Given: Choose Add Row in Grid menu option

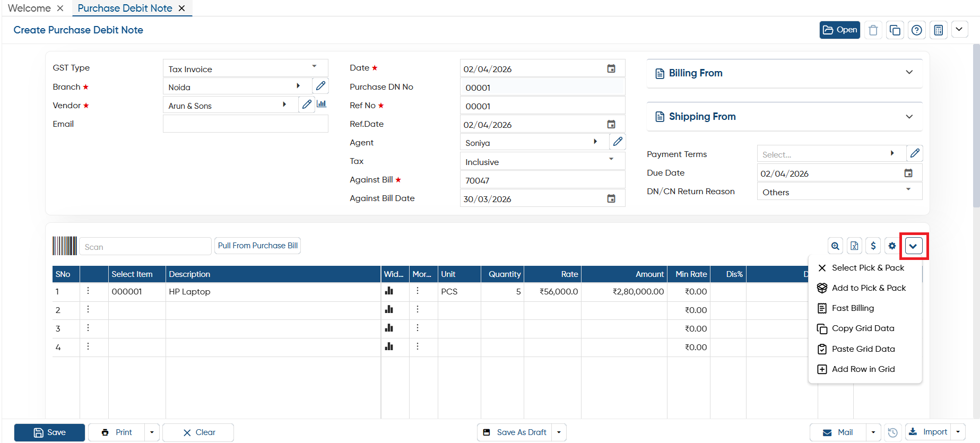Looking at the screenshot, I should [863, 369].
